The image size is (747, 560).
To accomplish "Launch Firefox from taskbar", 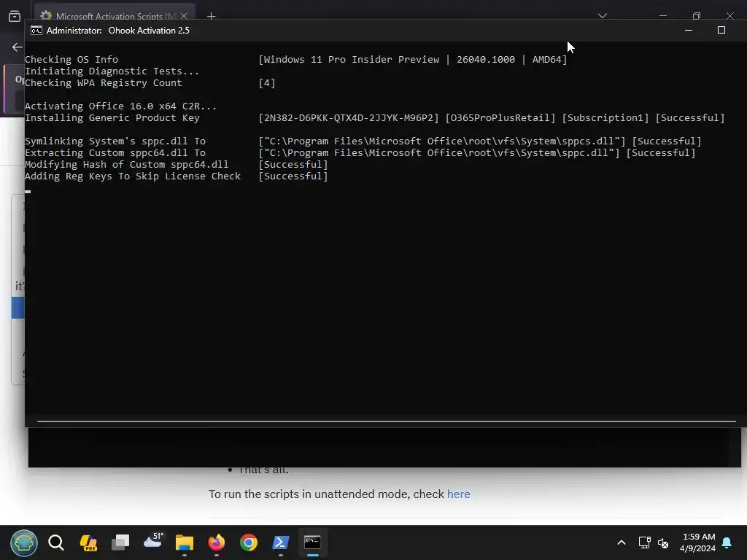I will tap(216, 542).
